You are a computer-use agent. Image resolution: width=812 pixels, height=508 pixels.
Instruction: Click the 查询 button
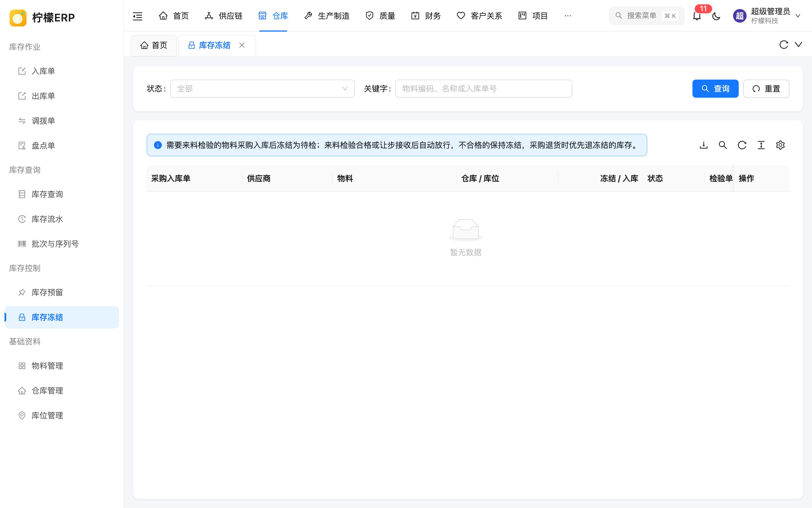(715, 89)
